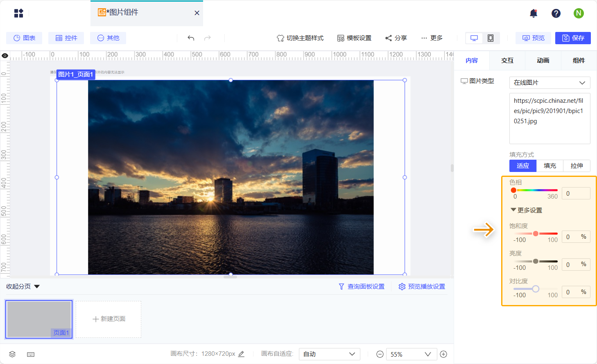Viewport: 597px width, 364px height.
Task: Close the 图片组件 tab
Action: 197,13
